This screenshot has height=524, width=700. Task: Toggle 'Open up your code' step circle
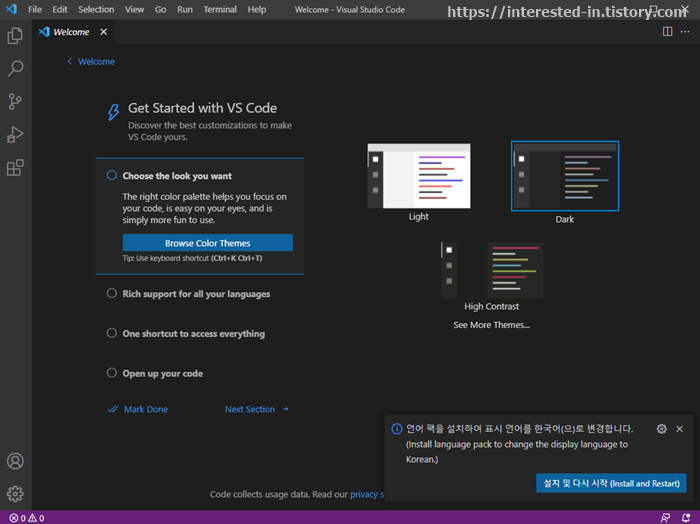tap(112, 373)
